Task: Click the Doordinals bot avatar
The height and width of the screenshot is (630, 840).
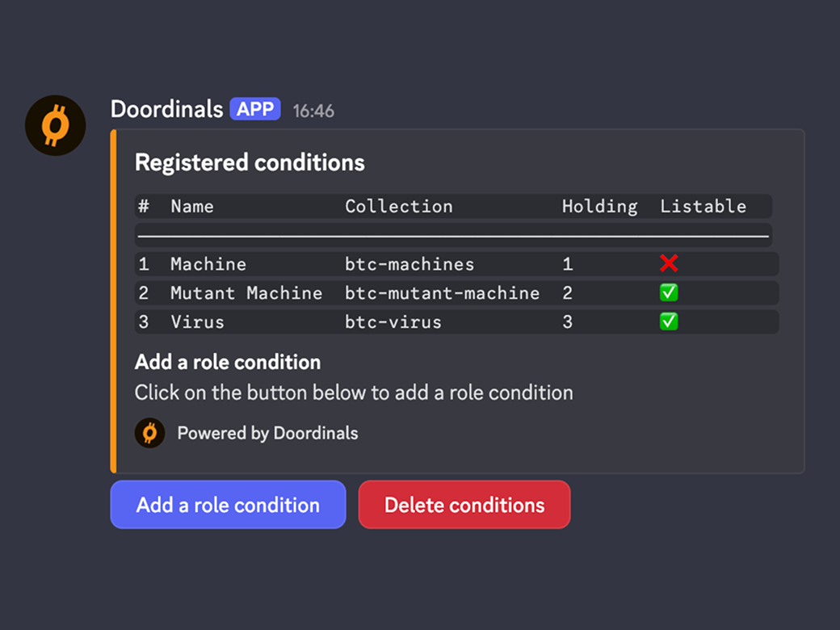Action: (55, 125)
